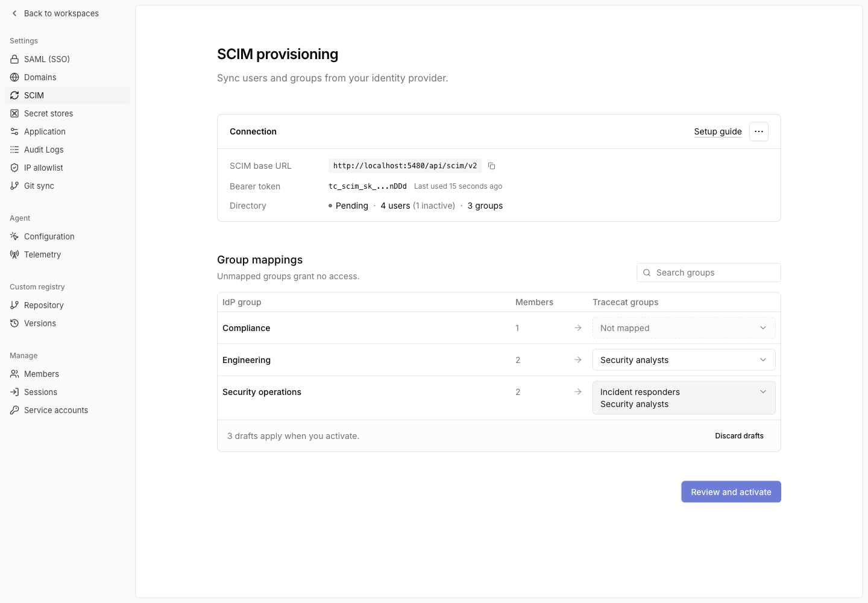
Task: Click the IdP group column header
Action: (242, 302)
